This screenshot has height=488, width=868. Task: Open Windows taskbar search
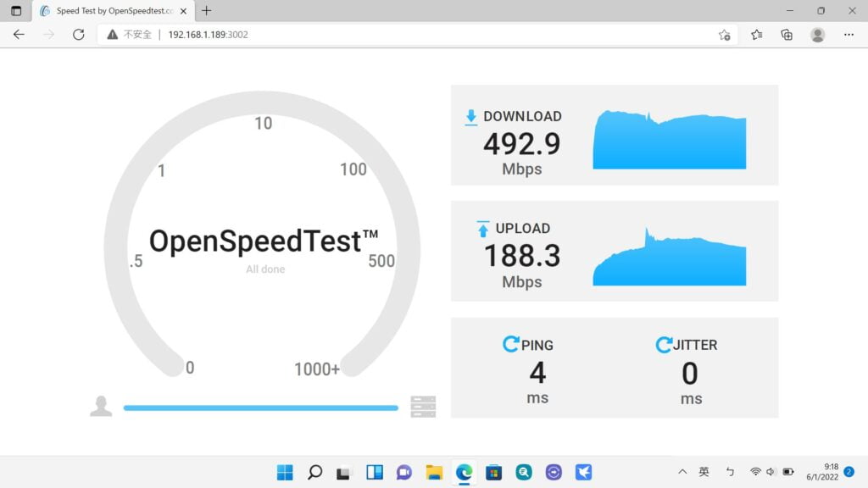click(x=314, y=472)
